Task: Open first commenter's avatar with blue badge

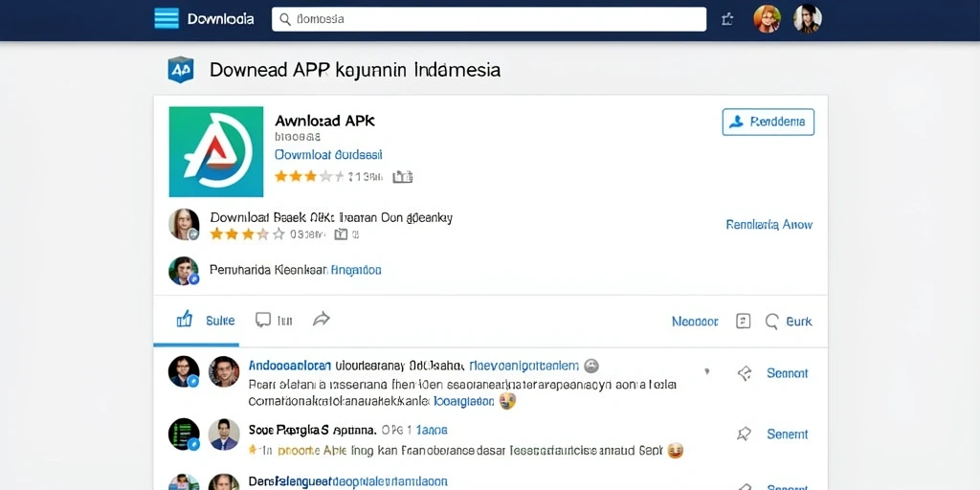Action: point(184,372)
